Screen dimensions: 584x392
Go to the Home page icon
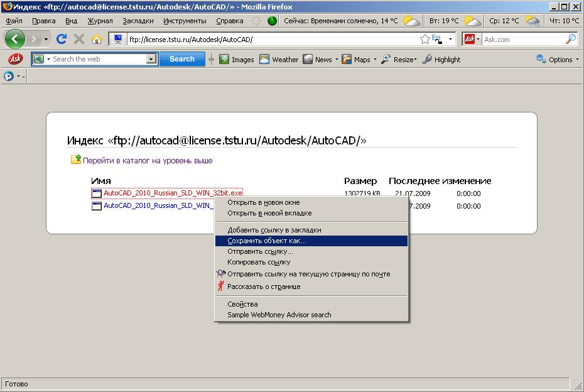click(97, 39)
